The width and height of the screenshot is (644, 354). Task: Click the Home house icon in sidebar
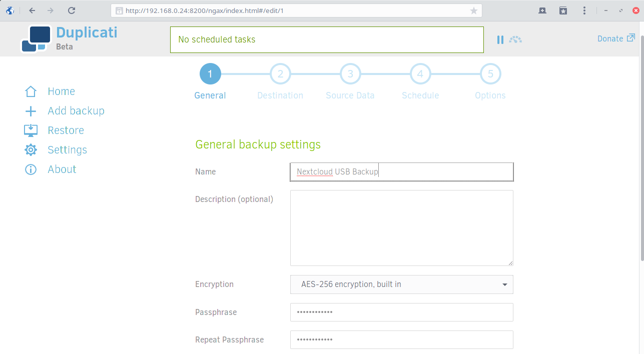(31, 91)
